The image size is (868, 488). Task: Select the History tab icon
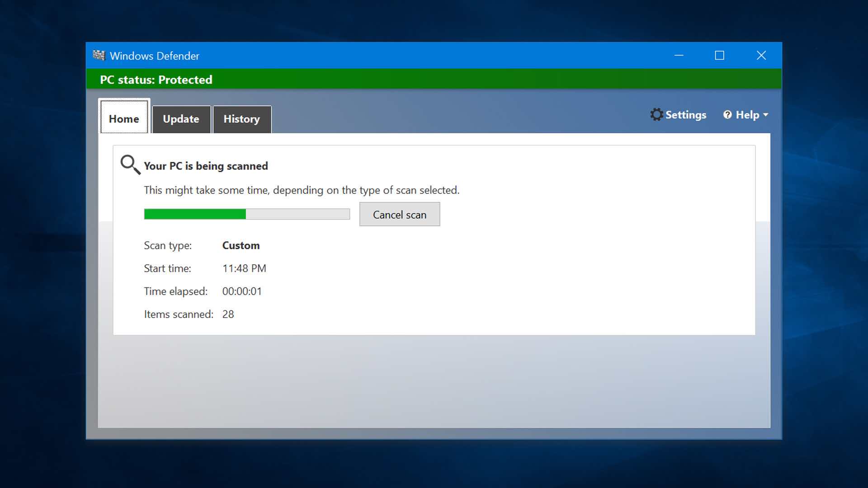coord(241,118)
